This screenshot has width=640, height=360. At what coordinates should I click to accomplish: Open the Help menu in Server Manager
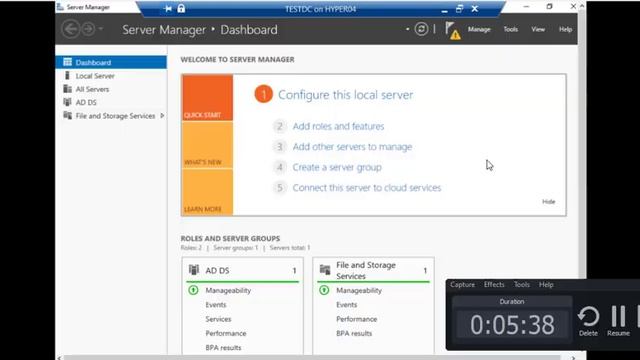565,29
